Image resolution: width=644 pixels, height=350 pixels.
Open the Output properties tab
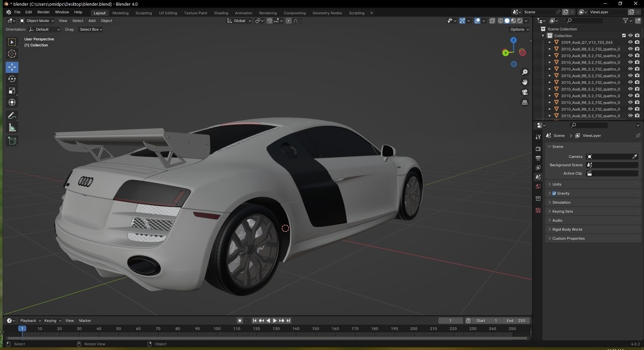click(538, 158)
